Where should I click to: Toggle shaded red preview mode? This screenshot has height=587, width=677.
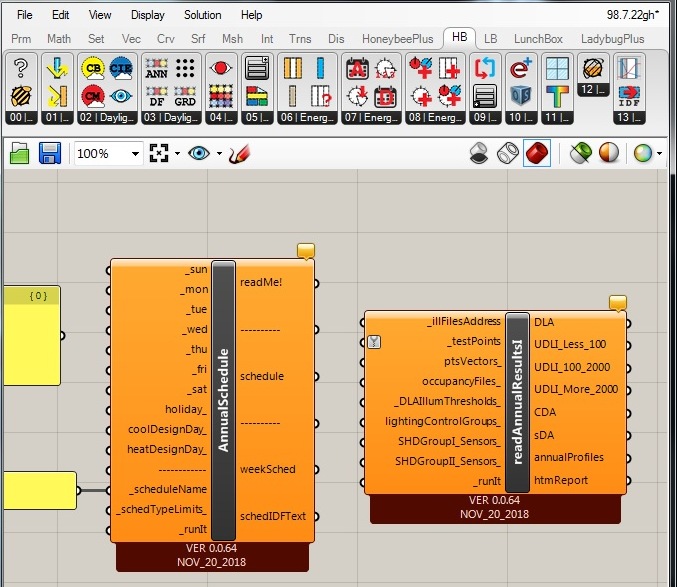point(537,153)
